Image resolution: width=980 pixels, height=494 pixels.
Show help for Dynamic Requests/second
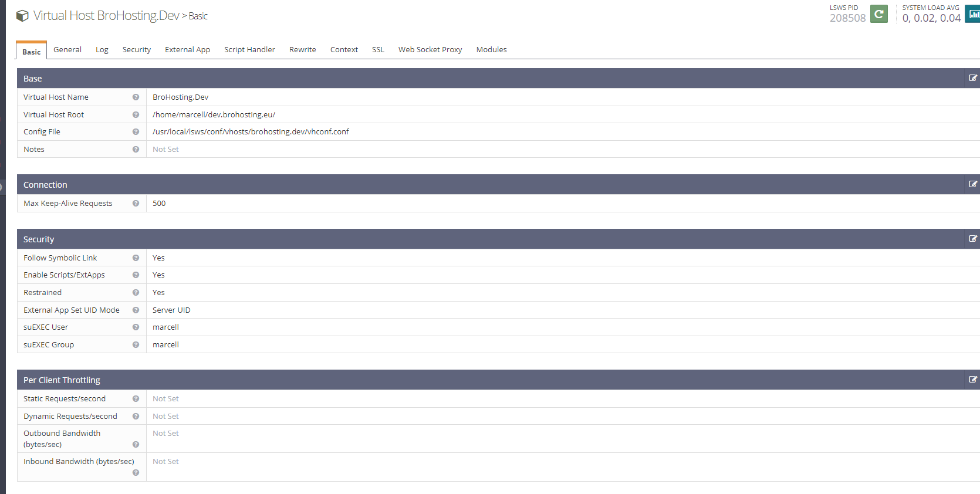click(x=136, y=417)
